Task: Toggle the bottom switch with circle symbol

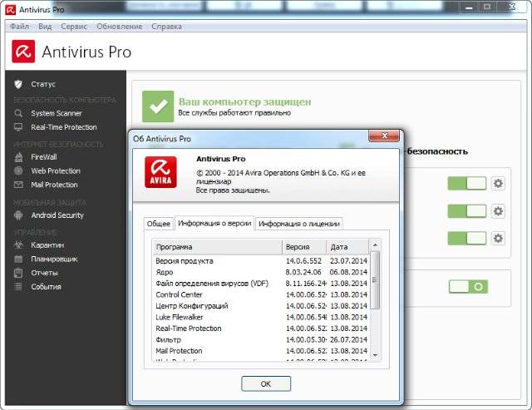Action: 468,287
